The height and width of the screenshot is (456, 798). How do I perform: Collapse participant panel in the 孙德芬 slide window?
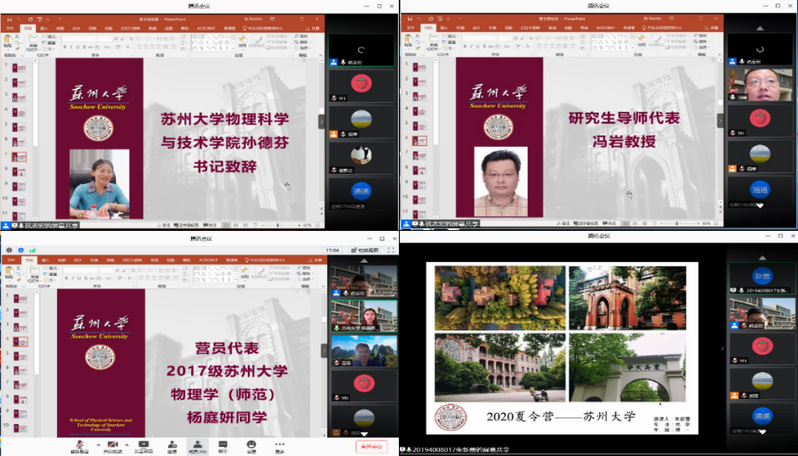click(x=322, y=121)
